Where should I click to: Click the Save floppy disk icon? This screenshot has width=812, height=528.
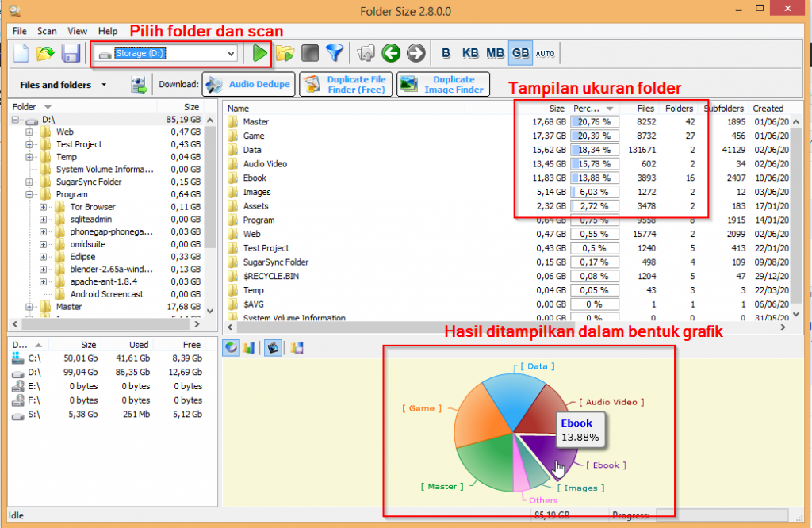[71, 53]
